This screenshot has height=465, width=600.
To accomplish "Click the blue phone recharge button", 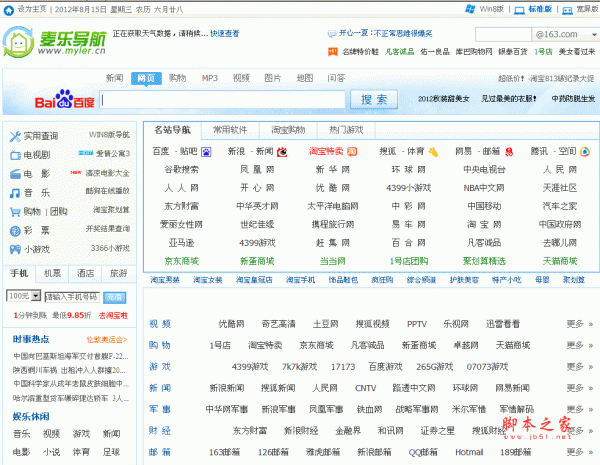I will coord(114,297).
